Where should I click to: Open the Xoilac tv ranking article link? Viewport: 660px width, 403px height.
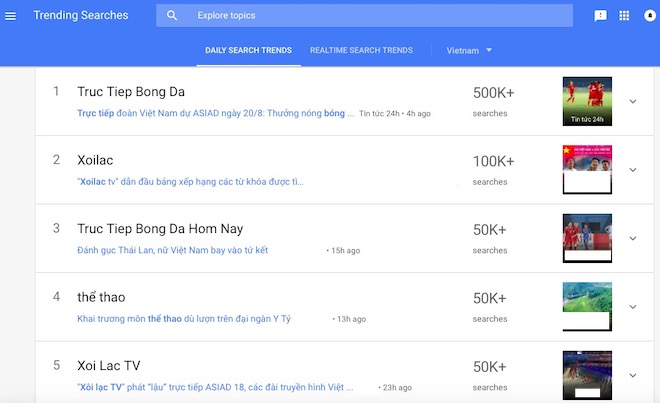click(190, 182)
